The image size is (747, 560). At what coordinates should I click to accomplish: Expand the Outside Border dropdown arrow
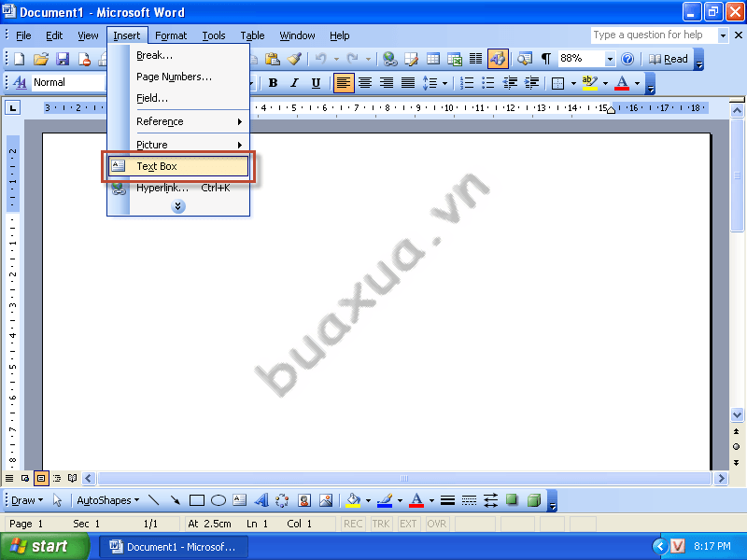(x=573, y=83)
